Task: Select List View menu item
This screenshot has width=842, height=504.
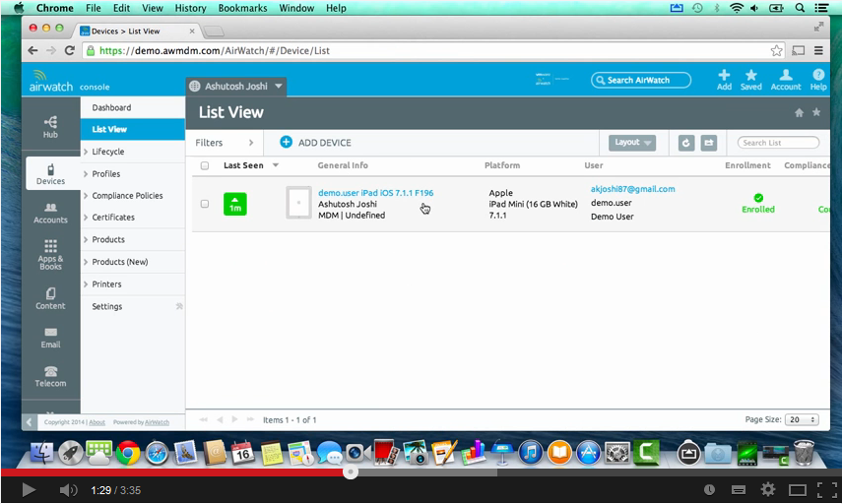Action: click(x=133, y=129)
